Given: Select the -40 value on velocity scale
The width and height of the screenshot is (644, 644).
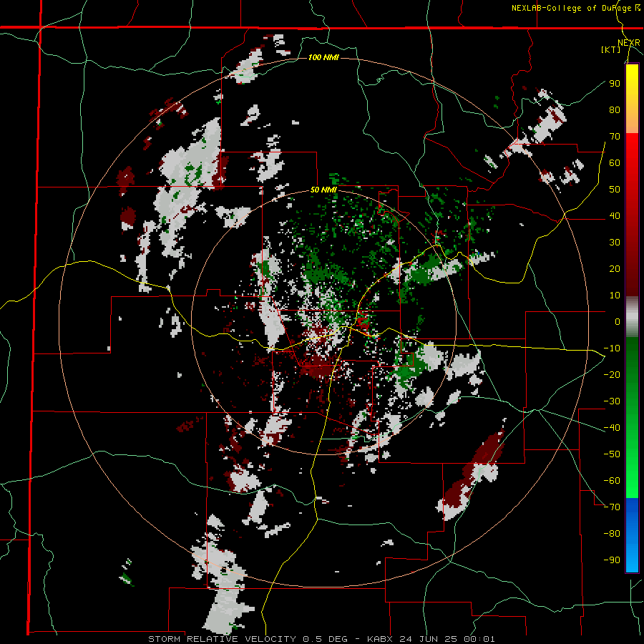Looking at the screenshot, I should (612, 428).
